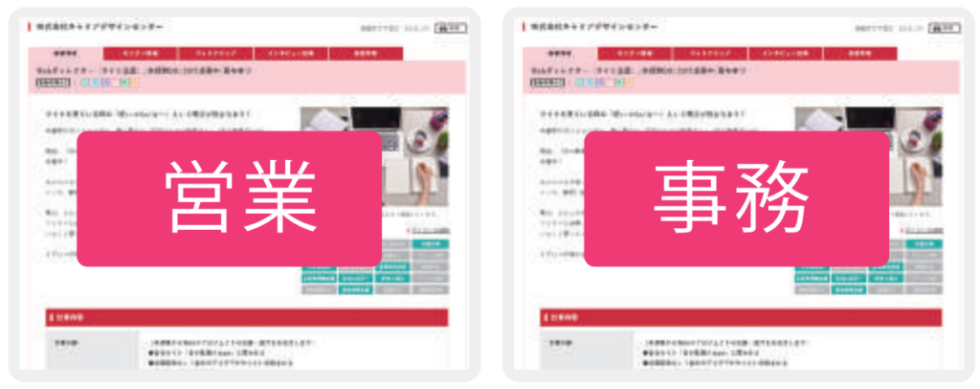Image resolution: width=980 pixels, height=389 pixels.
Task: Open the fourth red tab in left panel
Action: [x=289, y=54]
